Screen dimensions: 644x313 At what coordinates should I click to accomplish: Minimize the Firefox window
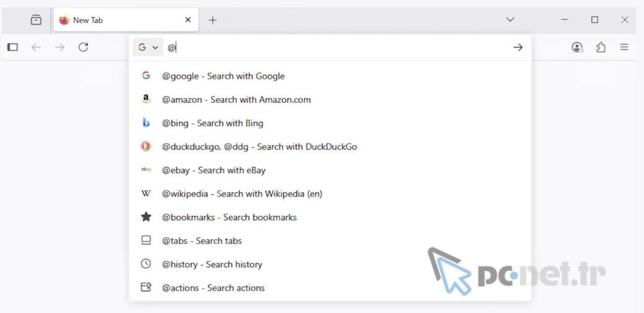click(565, 19)
